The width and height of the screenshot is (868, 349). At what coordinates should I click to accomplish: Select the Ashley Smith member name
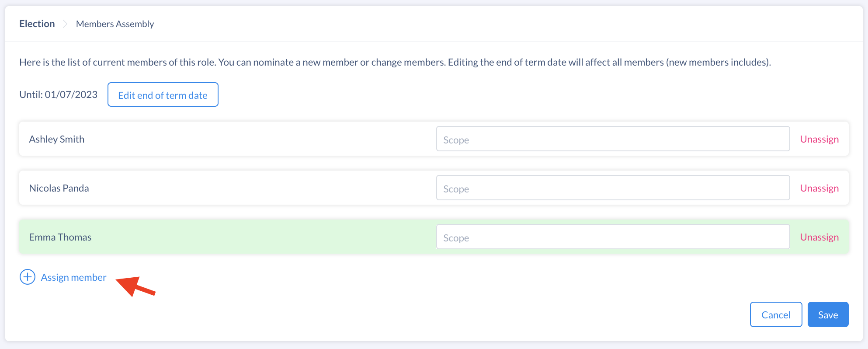pos(57,139)
